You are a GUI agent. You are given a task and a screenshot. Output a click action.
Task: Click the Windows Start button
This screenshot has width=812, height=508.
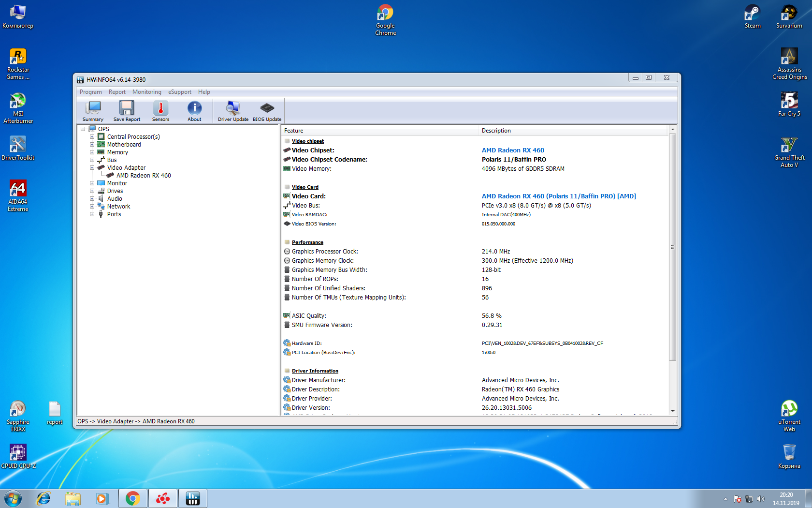coord(13,498)
